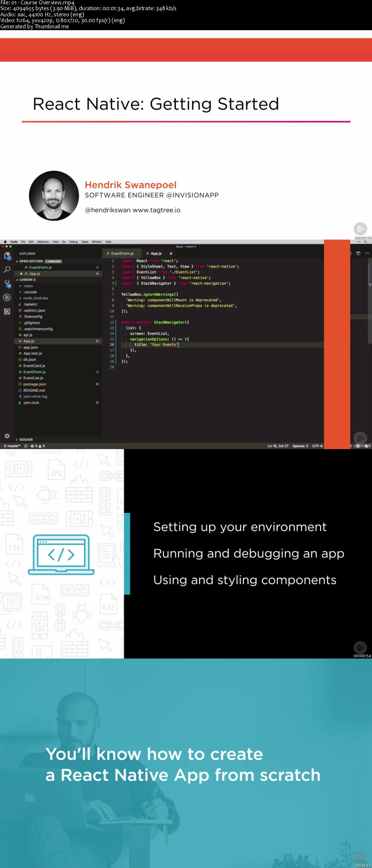
Task: Click the master branch indicator in status bar
Action: [12, 446]
